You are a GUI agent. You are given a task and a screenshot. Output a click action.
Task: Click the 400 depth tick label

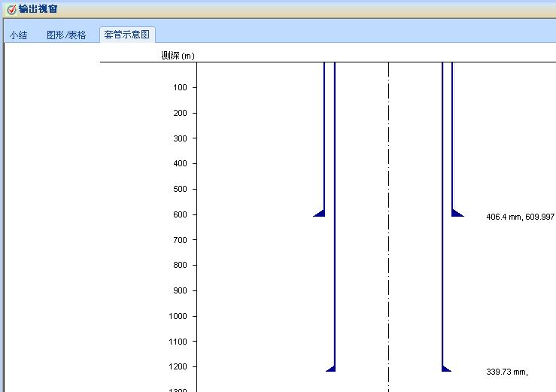pos(180,163)
